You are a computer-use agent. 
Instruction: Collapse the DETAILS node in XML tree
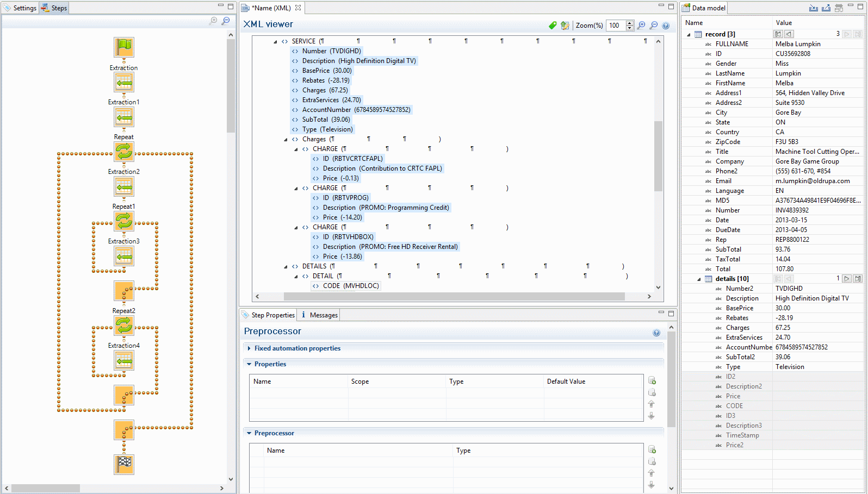coord(286,266)
